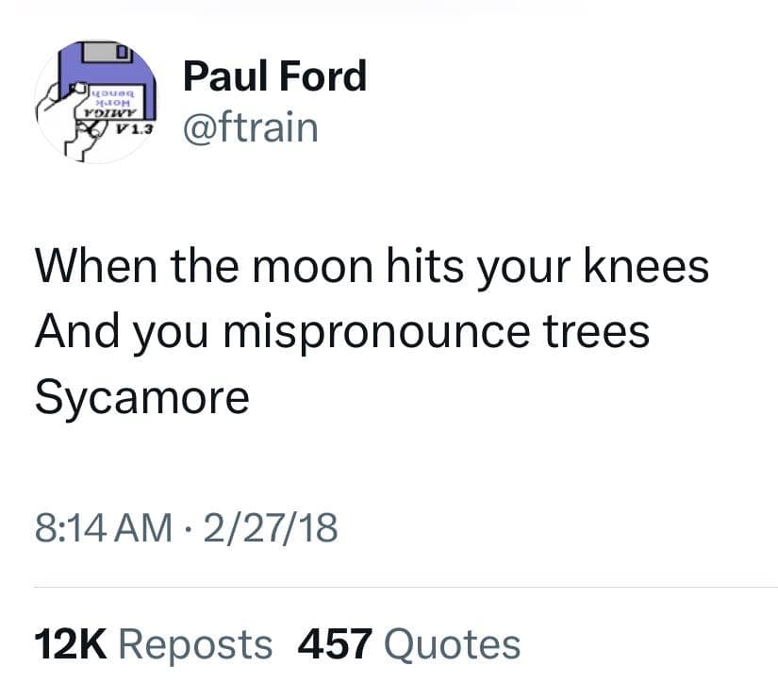Viewport: 778px width, 700px height.
Task: Click the word mispronounce in the tweet
Action: click(x=377, y=334)
